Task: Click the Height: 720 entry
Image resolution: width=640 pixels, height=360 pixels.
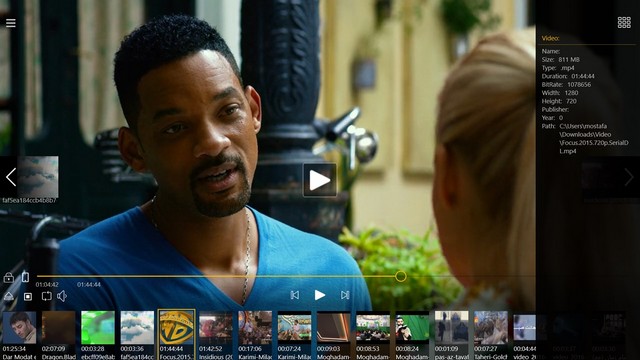Action: pos(559,101)
